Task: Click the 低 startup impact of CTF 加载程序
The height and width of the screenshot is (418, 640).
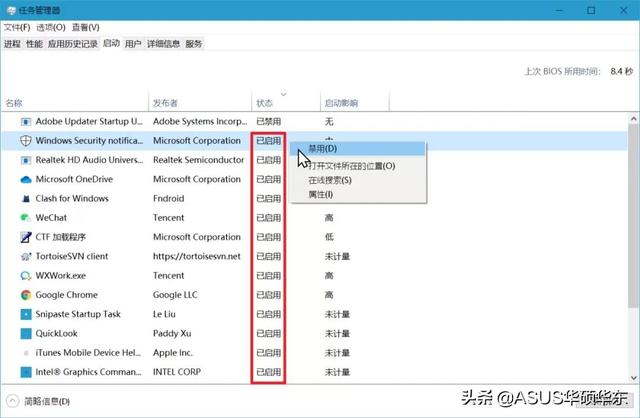Action: click(329, 237)
